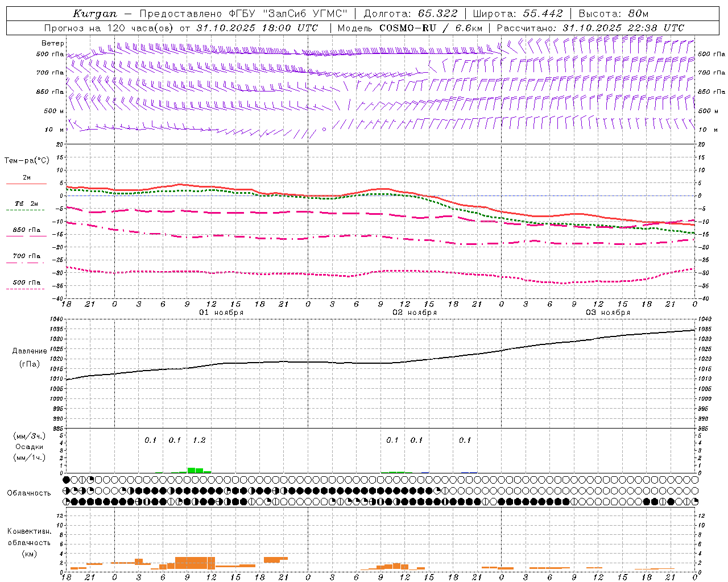Click the "(гПа)" unit label under Давление
This screenshot has width=728, height=582.
pos(30,364)
